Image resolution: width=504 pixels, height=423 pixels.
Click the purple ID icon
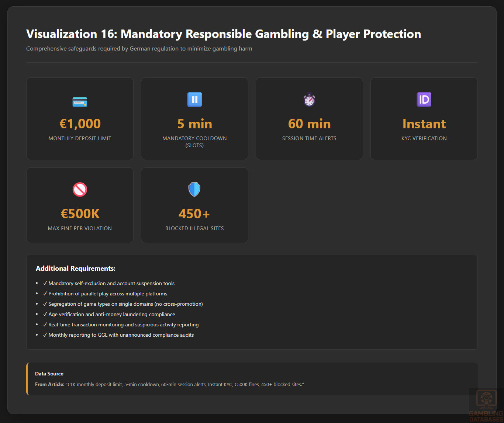(x=424, y=100)
